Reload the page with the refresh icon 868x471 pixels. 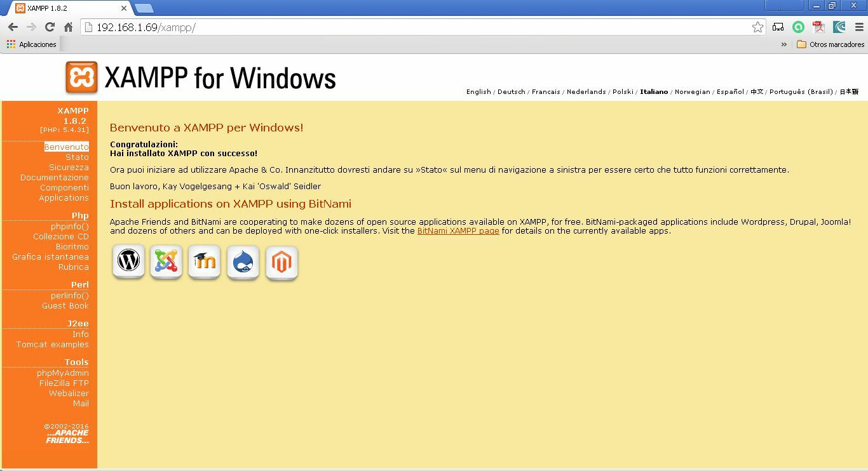pos(50,27)
